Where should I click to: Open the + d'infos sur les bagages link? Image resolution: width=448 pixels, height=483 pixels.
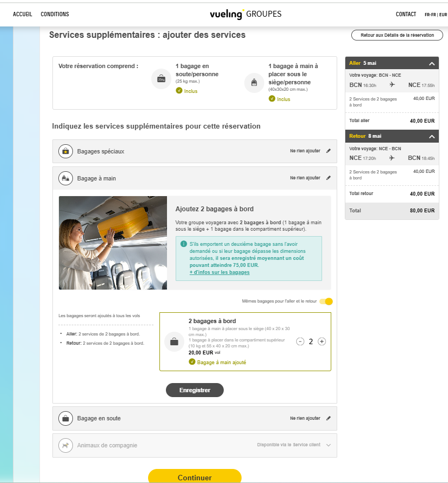pos(219,272)
